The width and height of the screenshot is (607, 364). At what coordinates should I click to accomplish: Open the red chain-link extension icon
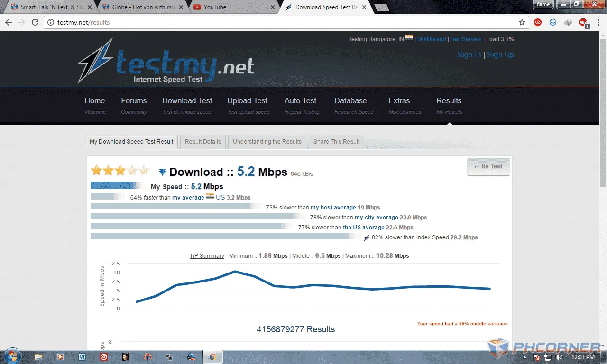[538, 22]
